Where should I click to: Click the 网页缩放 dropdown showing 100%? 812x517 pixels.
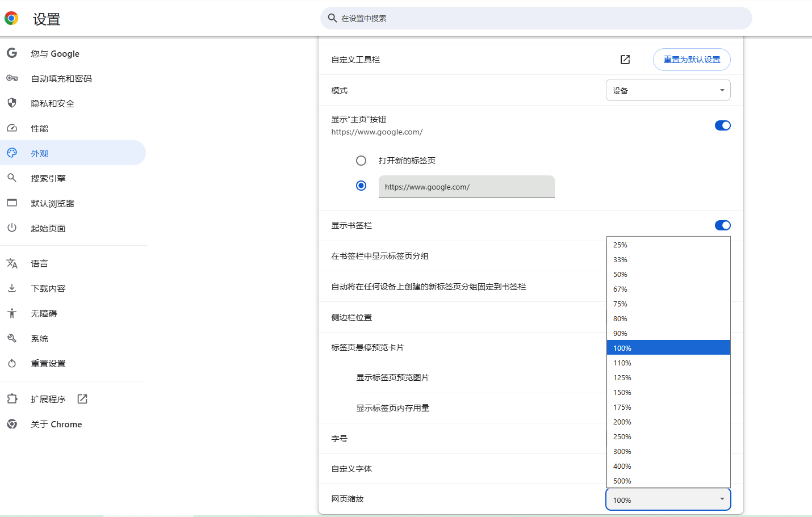point(668,499)
